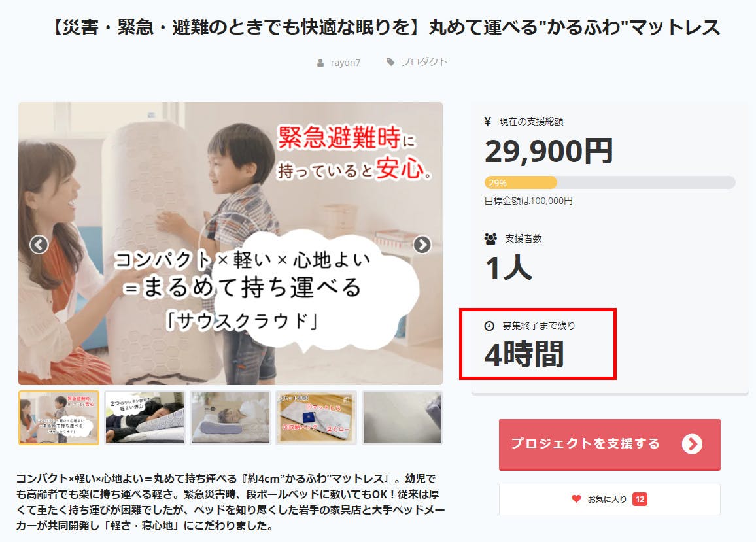Select the fourth thumbnail showing set contents
The width and height of the screenshot is (756, 542).
tap(317, 418)
